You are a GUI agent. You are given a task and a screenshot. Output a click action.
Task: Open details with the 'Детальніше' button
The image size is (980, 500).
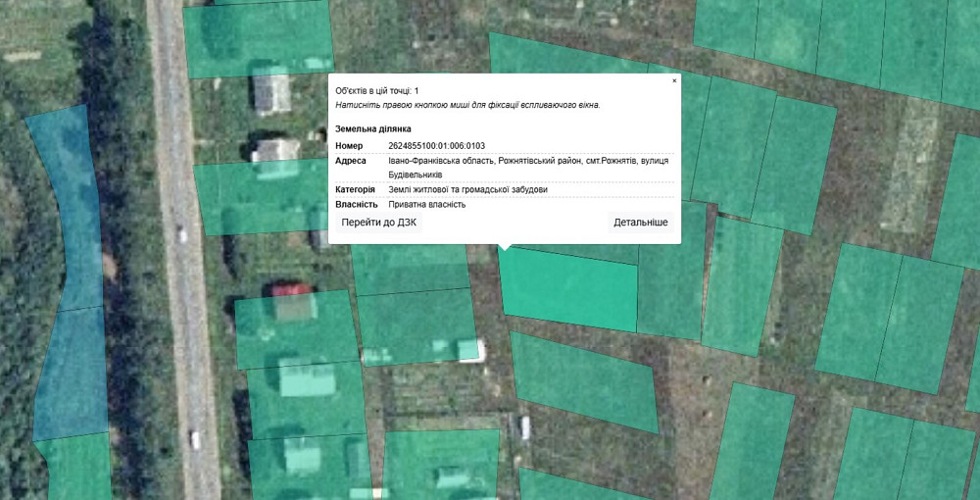click(641, 223)
